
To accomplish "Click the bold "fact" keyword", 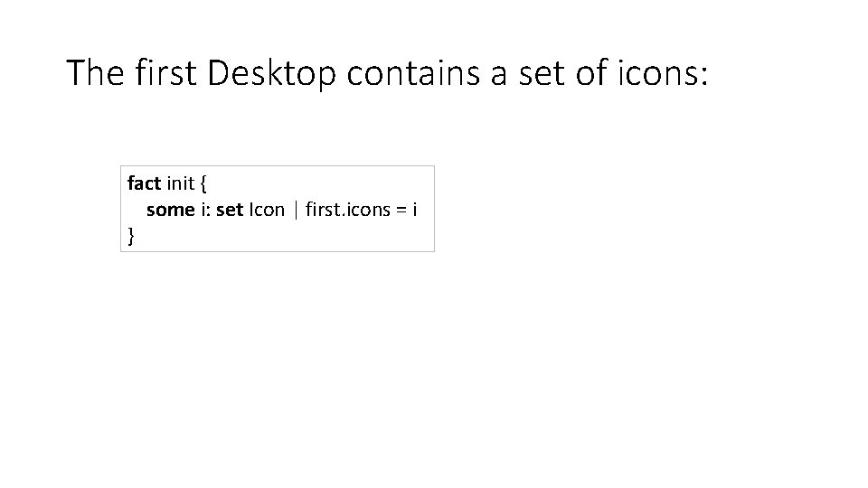I will 144,184.
